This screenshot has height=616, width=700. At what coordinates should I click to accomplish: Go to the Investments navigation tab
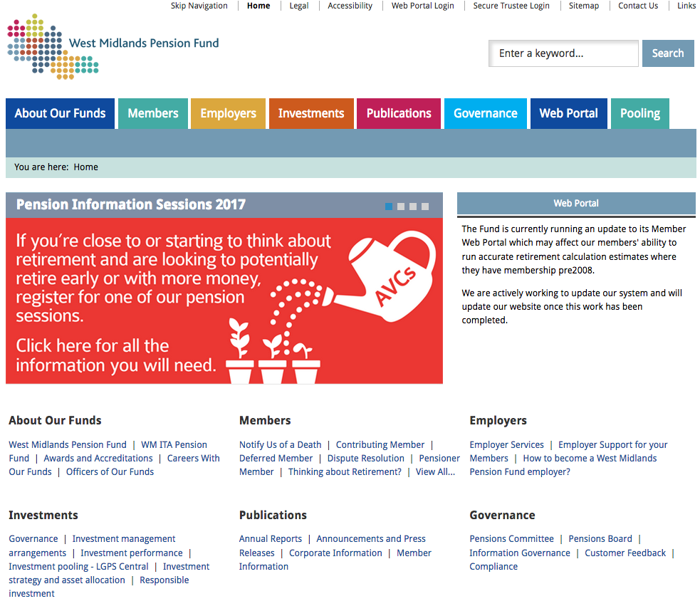coord(311,114)
